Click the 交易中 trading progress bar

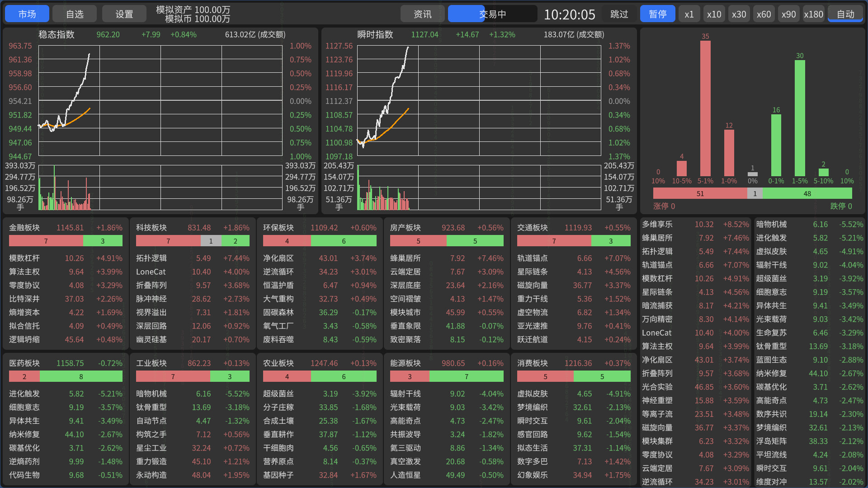click(493, 14)
